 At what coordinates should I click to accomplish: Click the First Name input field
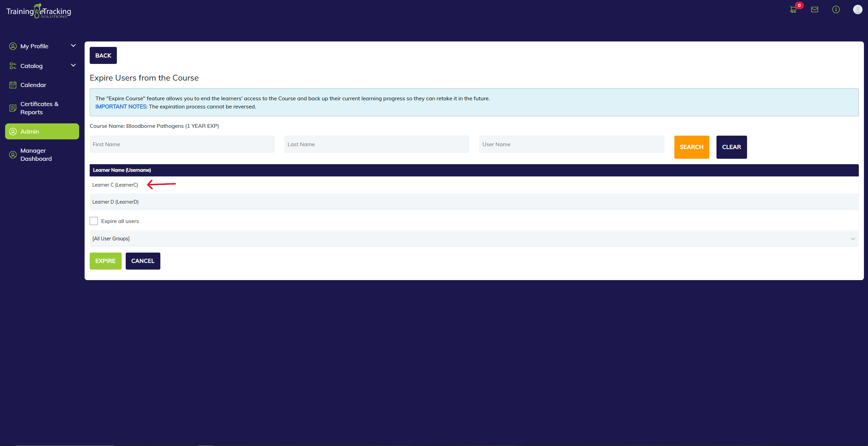coord(182,144)
